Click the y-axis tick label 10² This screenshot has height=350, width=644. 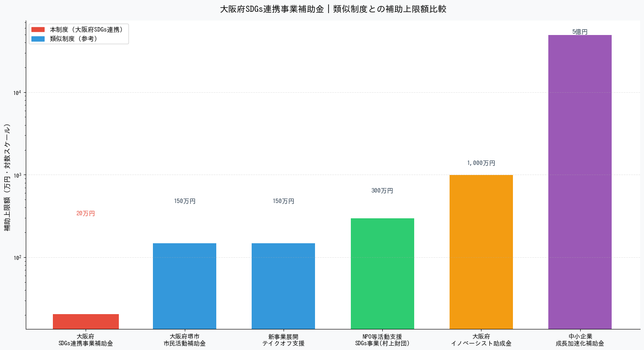[17, 257]
